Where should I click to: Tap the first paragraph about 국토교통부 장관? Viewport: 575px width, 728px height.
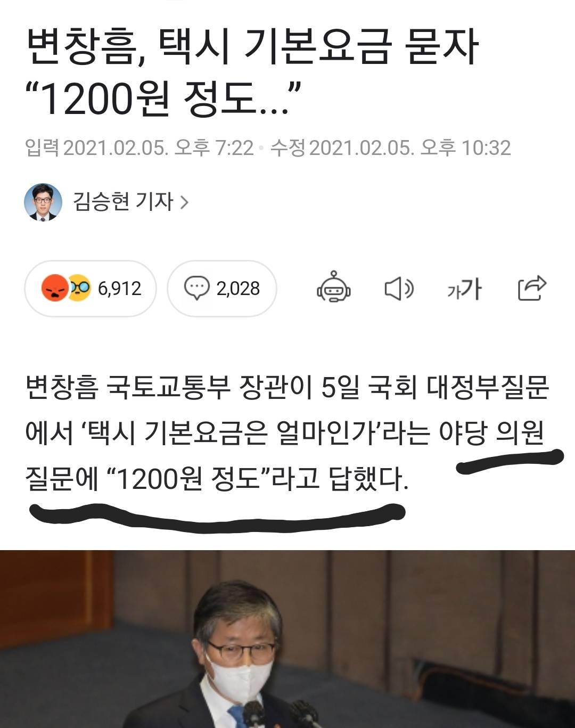pyautogui.click(x=287, y=433)
